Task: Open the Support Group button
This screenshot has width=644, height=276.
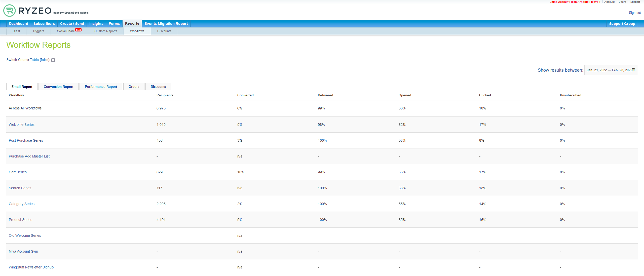Action: pos(622,24)
